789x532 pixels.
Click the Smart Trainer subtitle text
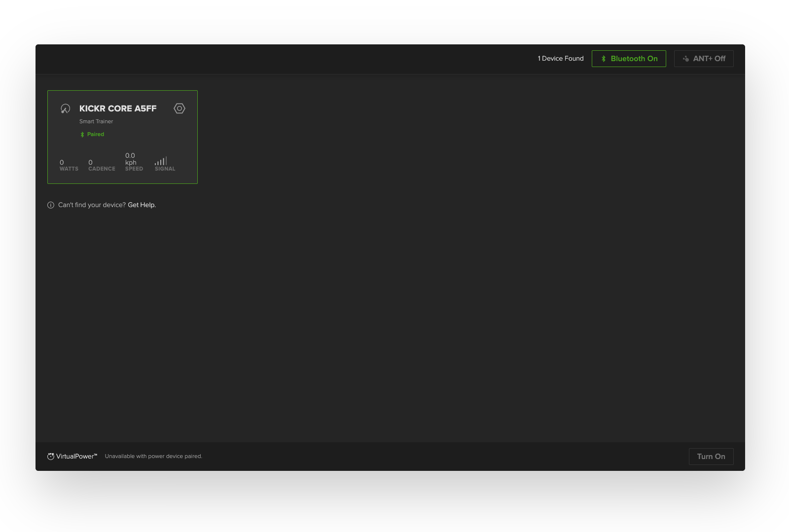pos(96,121)
